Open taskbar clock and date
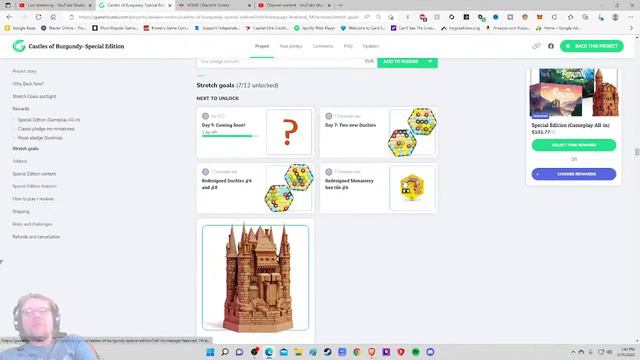 tap(627, 352)
